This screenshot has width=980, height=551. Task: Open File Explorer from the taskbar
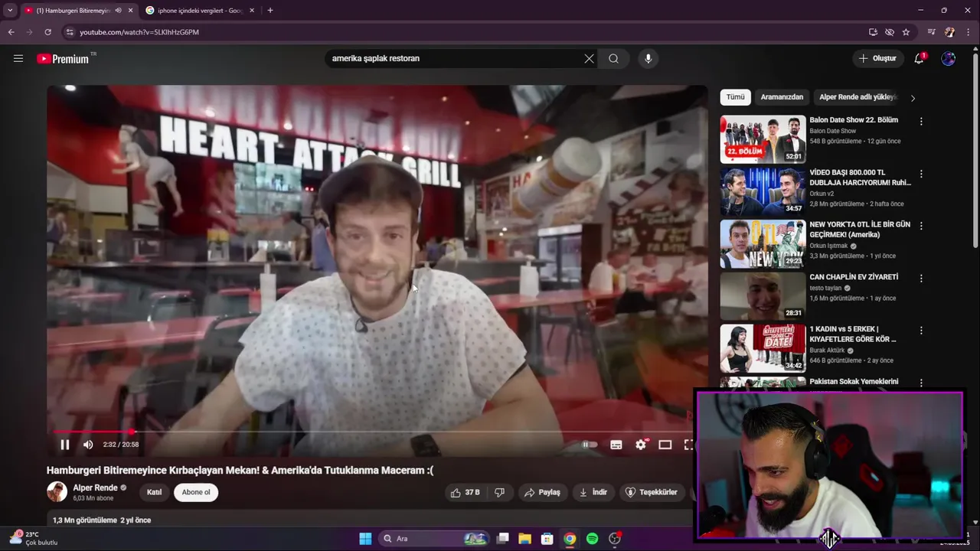524,539
